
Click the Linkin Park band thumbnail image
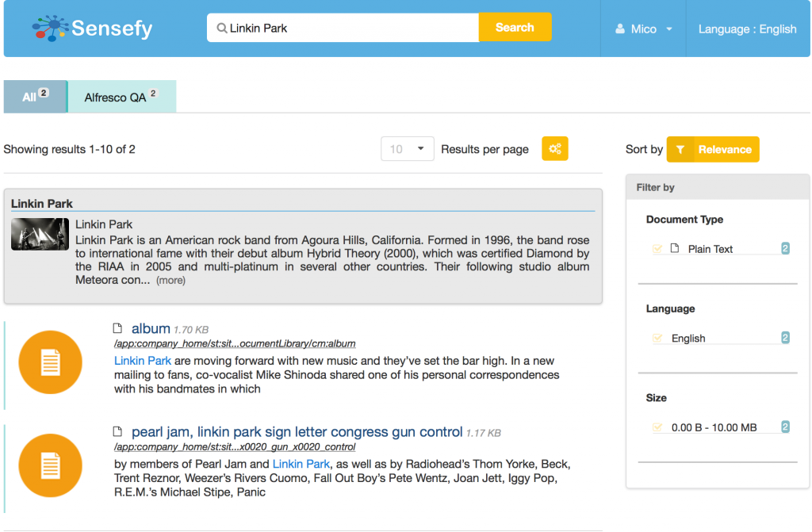pyautogui.click(x=40, y=234)
